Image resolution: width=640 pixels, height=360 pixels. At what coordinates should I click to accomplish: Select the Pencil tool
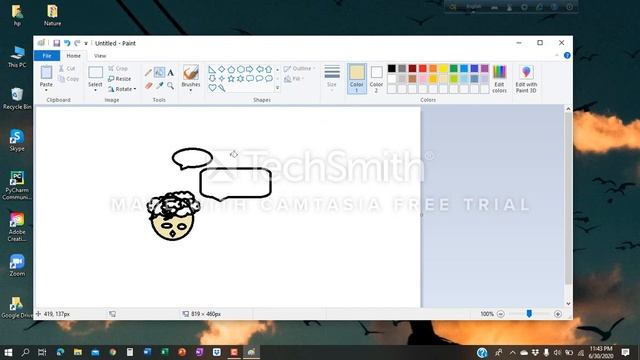pos(148,73)
